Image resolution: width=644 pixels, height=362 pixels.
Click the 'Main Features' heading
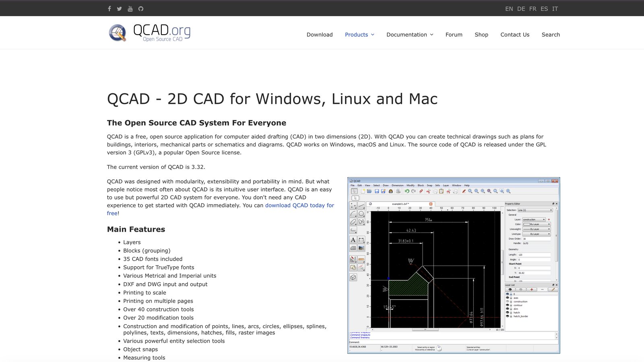coord(136,229)
